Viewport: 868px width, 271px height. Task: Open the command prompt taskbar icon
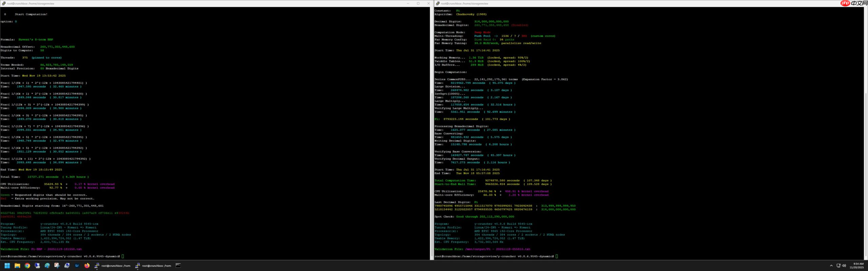(x=178, y=266)
